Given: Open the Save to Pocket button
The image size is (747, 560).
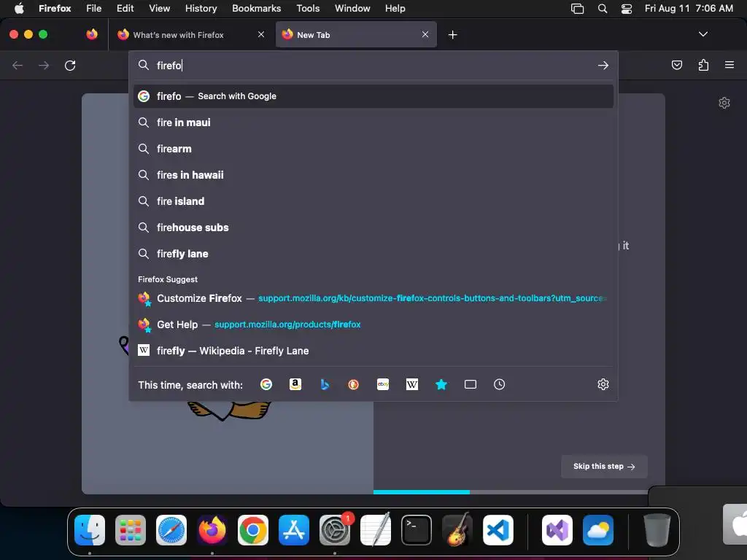Looking at the screenshot, I should [676, 65].
